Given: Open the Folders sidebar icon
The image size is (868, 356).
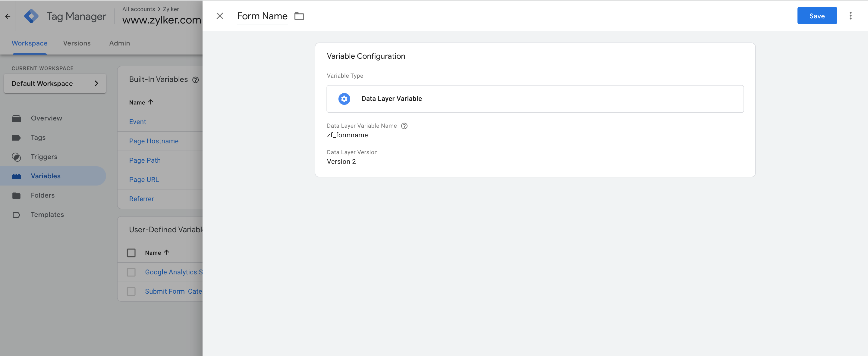Looking at the screenshot, I should (x=17, y=195).
